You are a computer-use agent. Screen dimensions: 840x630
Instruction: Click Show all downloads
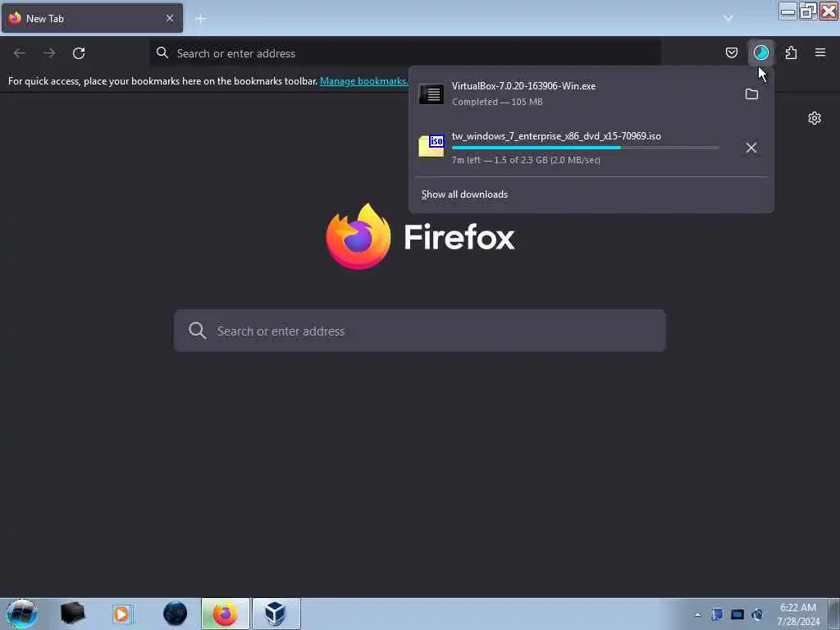click(x=464, y=194)
